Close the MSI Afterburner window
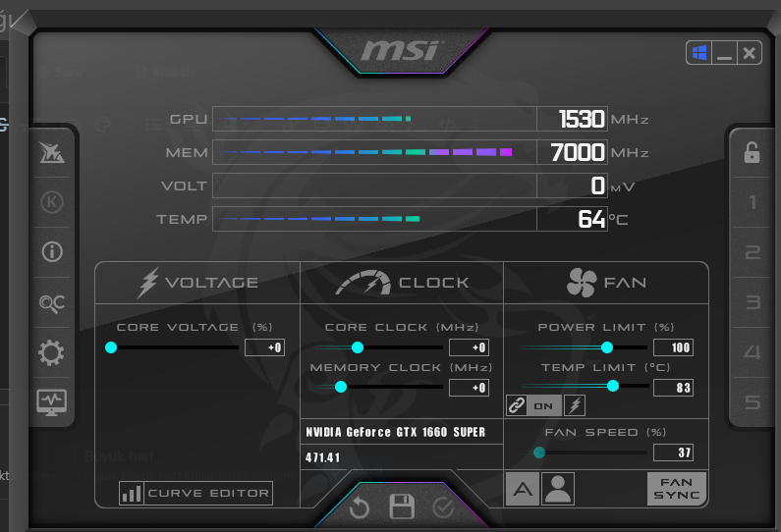This screenshot has width=781, height=532. [x=749, y=53]
